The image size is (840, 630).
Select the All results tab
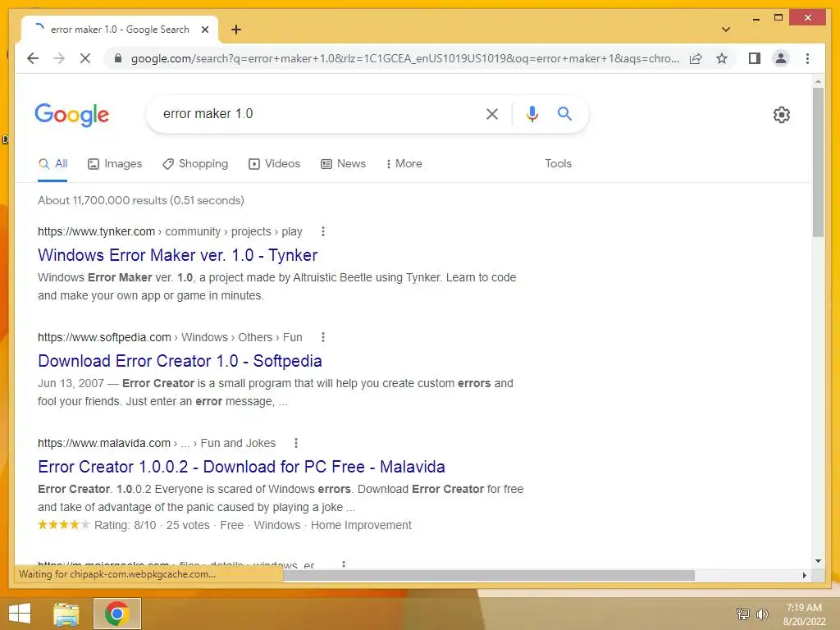point(53,164)
